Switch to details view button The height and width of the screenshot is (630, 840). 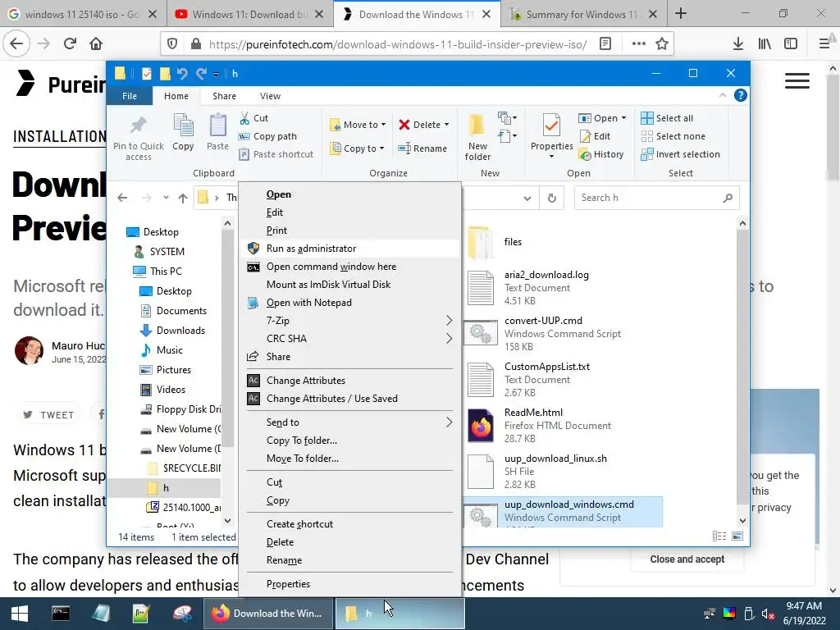[x=719, y=536]
